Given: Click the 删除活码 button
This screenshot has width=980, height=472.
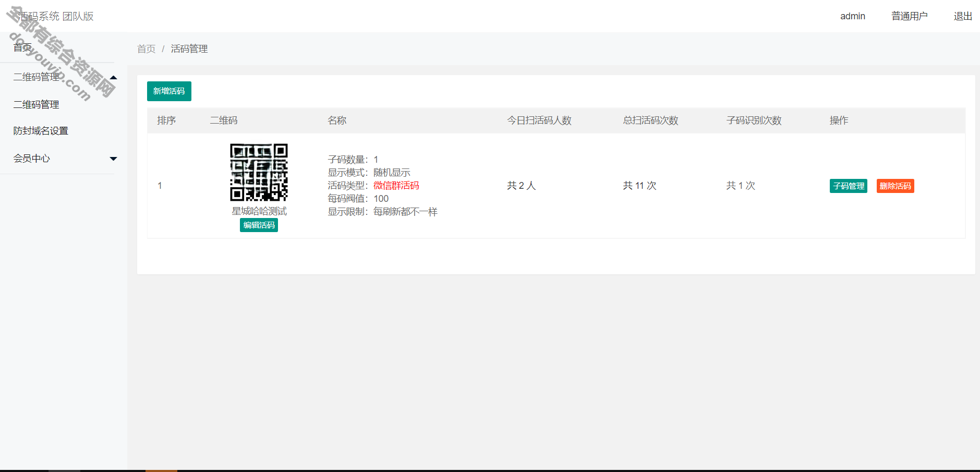Looking at the screenshot, I should click(895, 186).
